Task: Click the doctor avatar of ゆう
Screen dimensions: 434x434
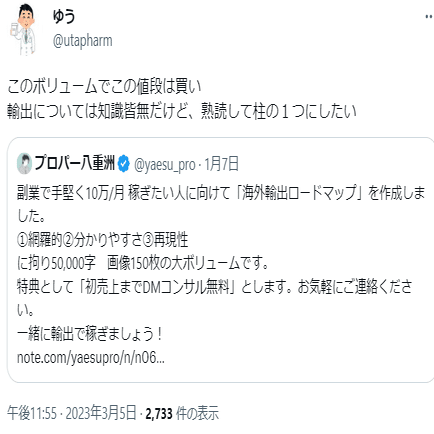Action: [x=23, y=29]
